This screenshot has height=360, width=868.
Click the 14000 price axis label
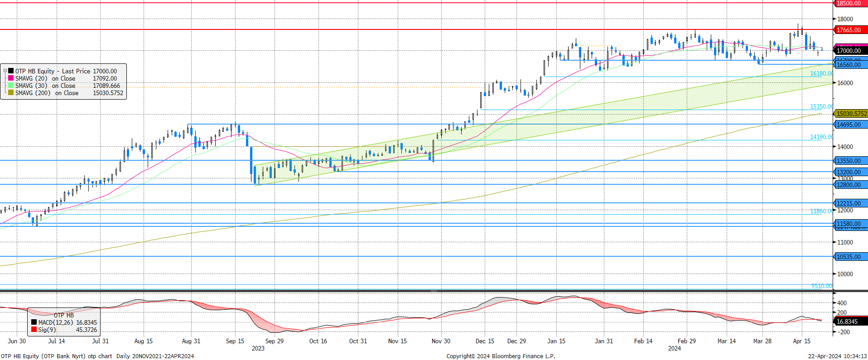(845, 147)
